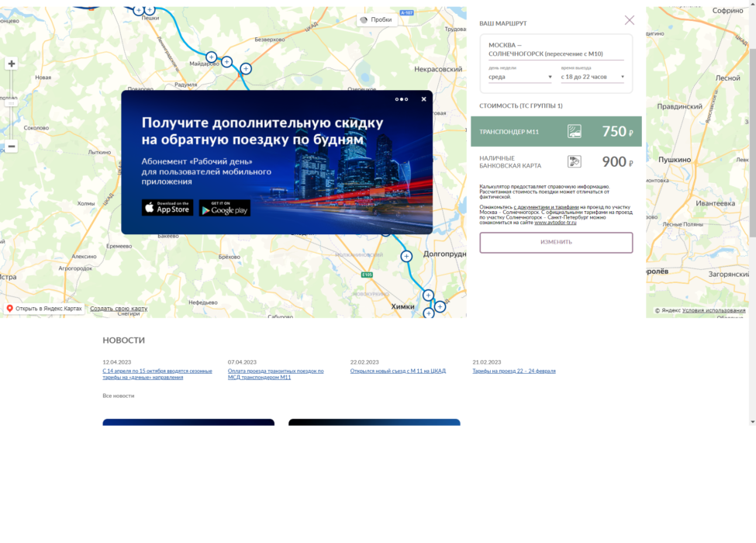Open the Google Play download badge
The width and height of the screenshot is (756, 543).
223,207
